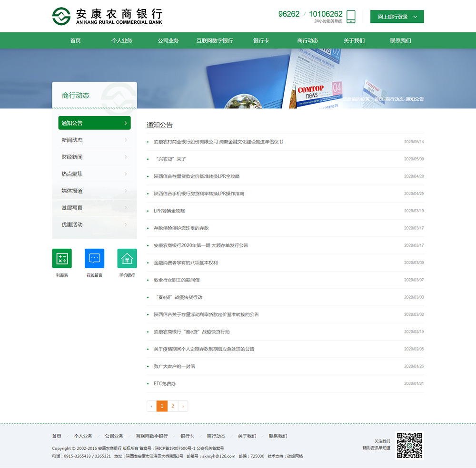Select 通知公告 in the sidebar

(x=94, y=123)
